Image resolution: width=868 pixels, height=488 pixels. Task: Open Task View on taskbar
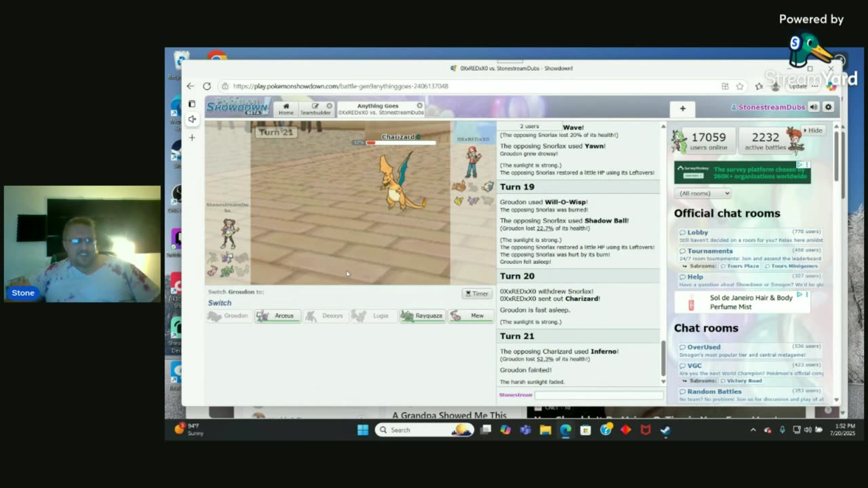pyautogui.click(x=486, y=430)
